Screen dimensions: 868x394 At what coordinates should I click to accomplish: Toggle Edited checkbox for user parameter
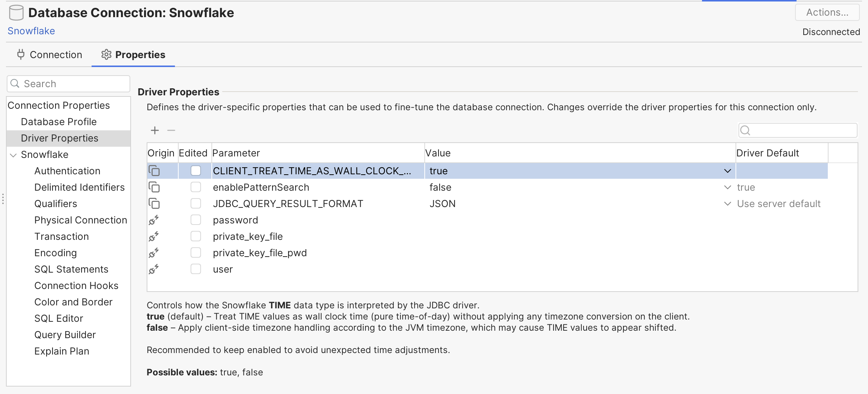196,269
